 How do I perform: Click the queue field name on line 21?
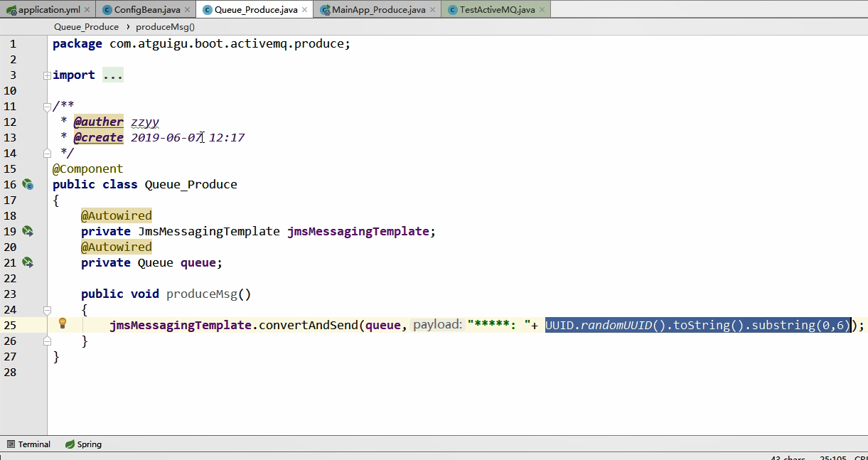(x=198, y=263)
